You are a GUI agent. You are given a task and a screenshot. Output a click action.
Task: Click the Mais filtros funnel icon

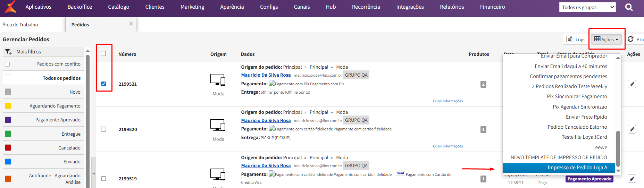click(x=8, y=52)
